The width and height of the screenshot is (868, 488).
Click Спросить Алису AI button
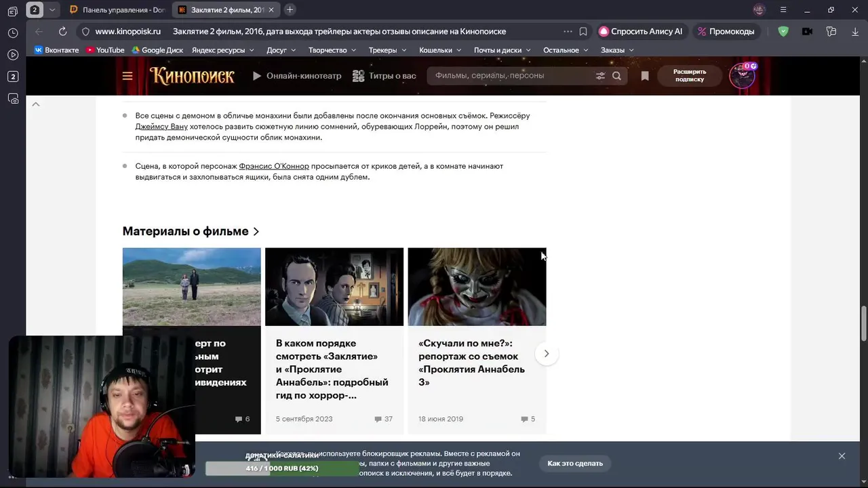point(641,31)
